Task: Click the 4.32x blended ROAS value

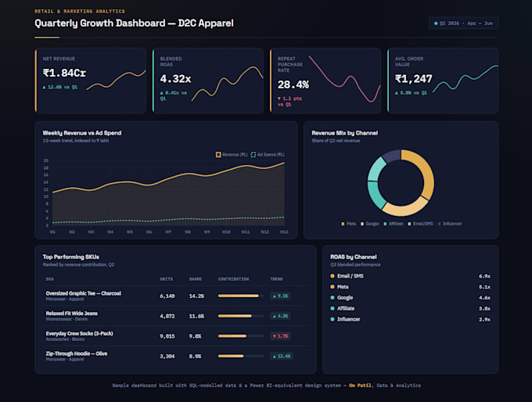Action: click(x=175, y=79)
